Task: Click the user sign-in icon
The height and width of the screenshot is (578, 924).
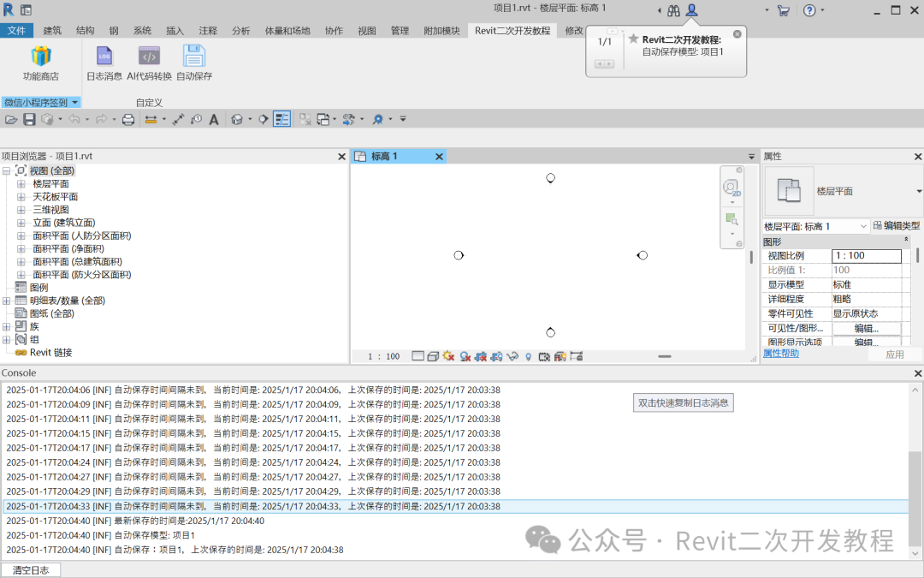Action: tap(692, 10)
